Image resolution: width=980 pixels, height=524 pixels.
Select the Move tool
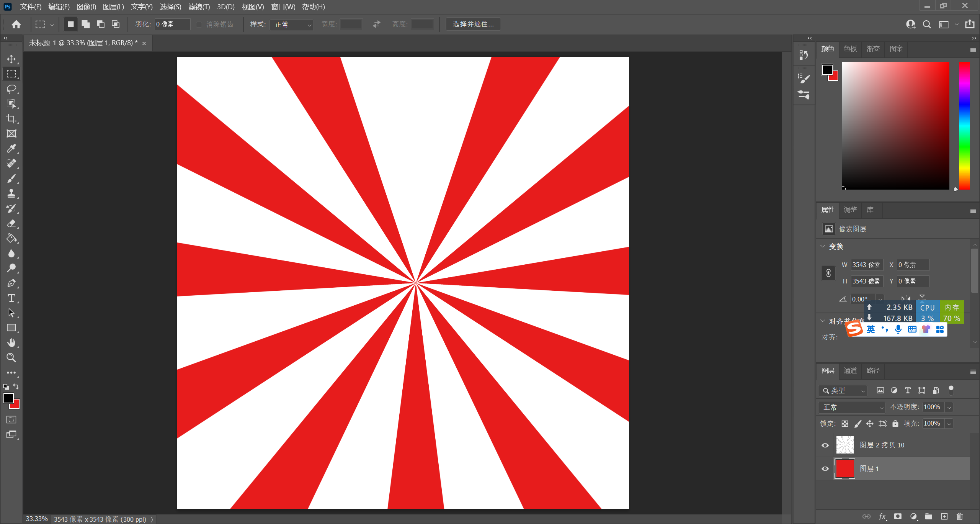[x=11, y=59]
